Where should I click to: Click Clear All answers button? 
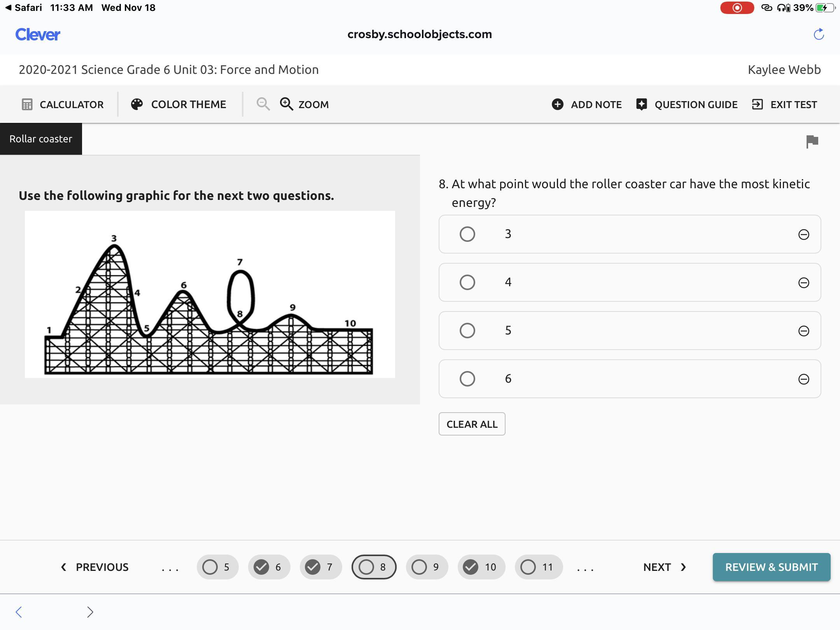click(472, 424)
